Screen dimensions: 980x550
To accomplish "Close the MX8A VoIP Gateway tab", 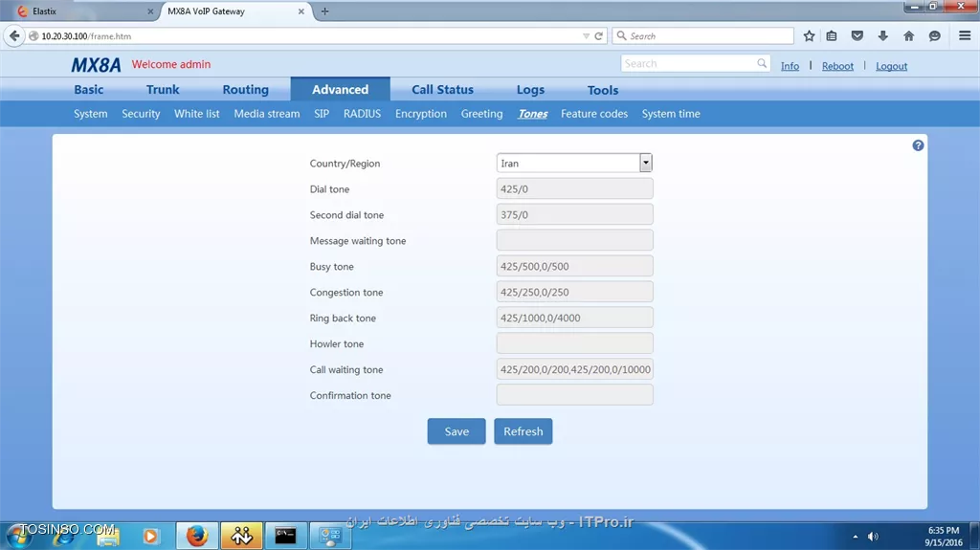I will [x=301, y=11].
